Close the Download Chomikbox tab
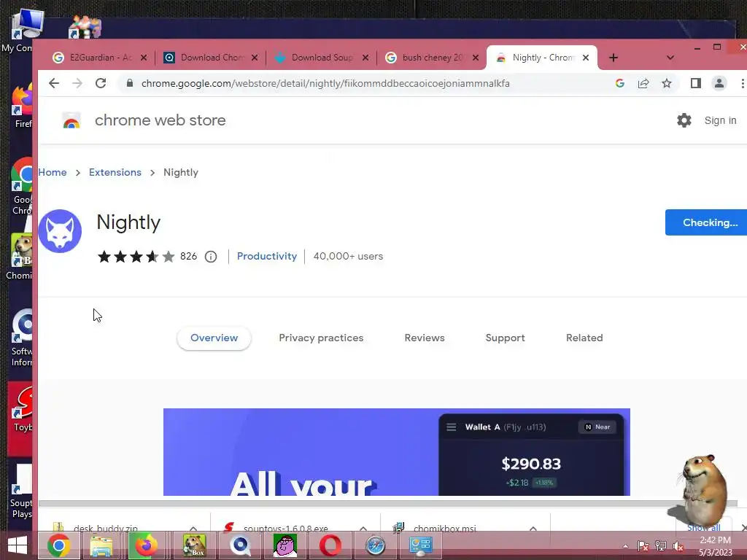 point(255,58)
